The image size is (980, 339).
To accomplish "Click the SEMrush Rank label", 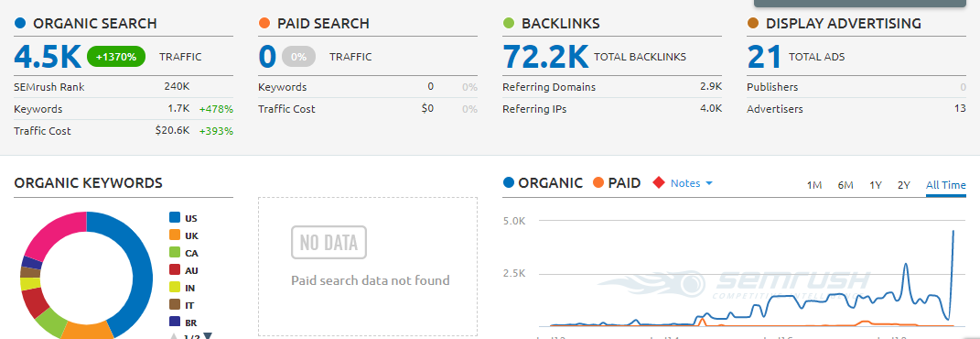I will 48,87.
